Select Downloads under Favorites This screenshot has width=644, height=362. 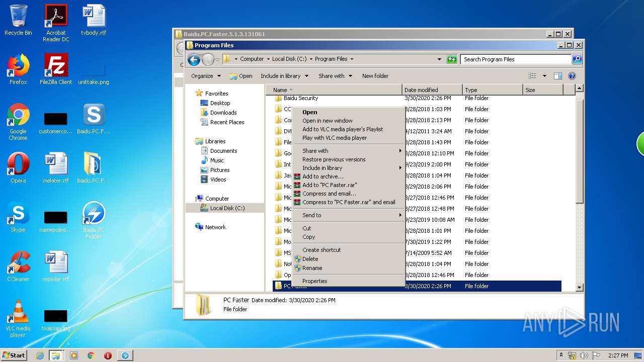pos(223,113)
